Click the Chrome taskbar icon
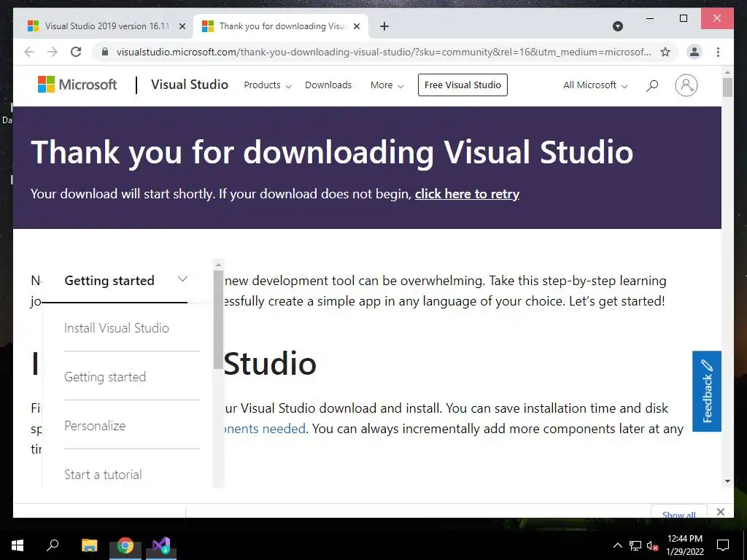 click(125, 545)
